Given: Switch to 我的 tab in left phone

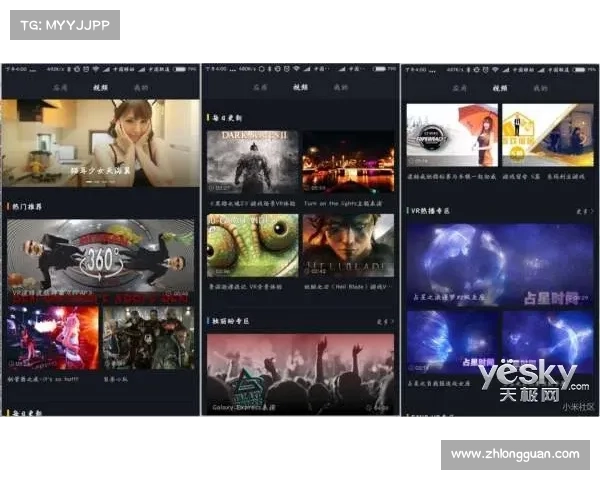Looking at the screenshot, I should tap(140, 88).
